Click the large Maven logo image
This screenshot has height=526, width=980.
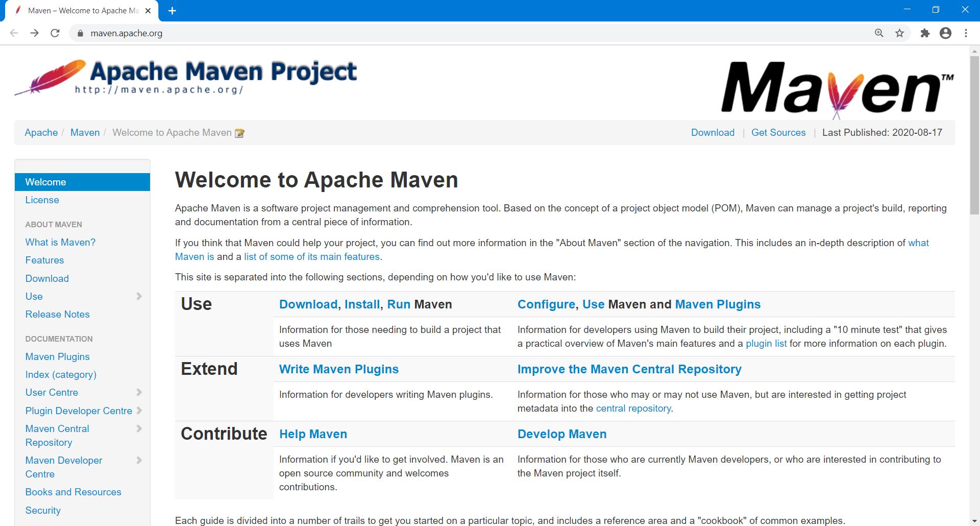pos(837,89)
